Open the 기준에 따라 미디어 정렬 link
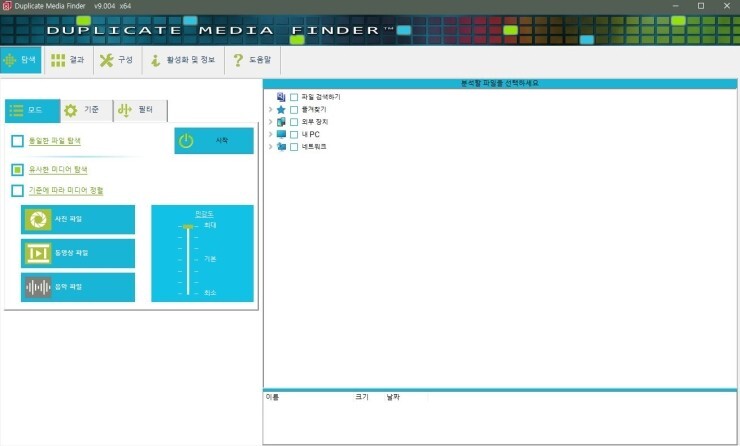 pyautogui.click(x=66, y=191)
